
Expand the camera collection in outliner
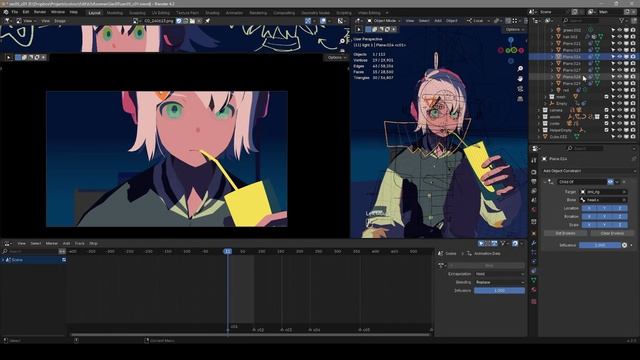(538, 110)
